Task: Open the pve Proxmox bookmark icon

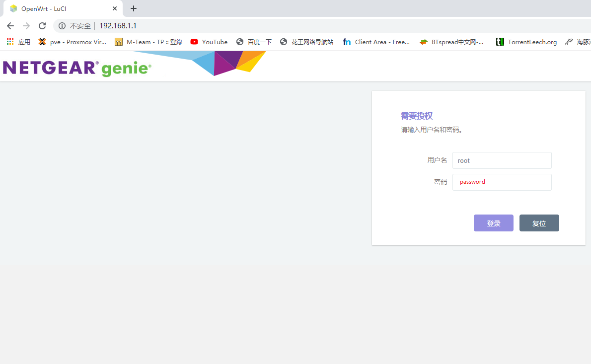Action: (42, 42)
